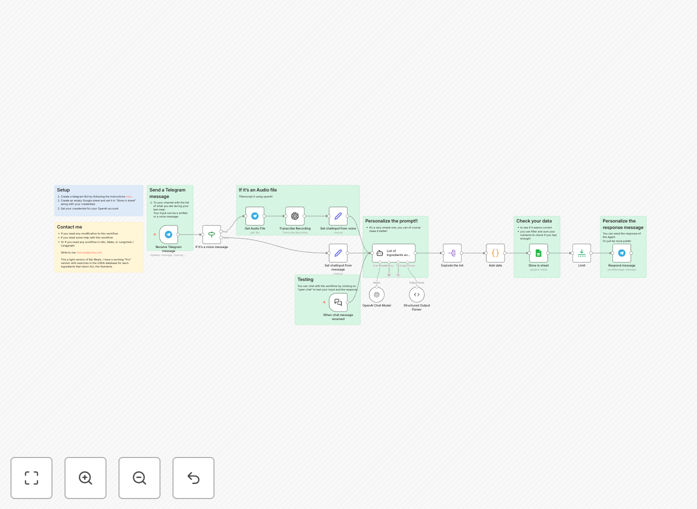The width and height of the screenshot is (697, 509).
Task: Click the "Personalize the prompt!!" heading
Action: coord(391,221)
